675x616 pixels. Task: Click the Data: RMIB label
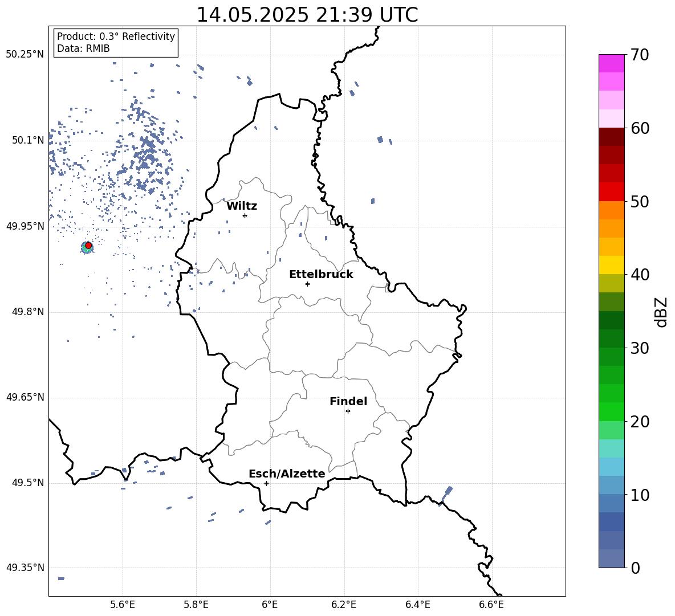83,48
